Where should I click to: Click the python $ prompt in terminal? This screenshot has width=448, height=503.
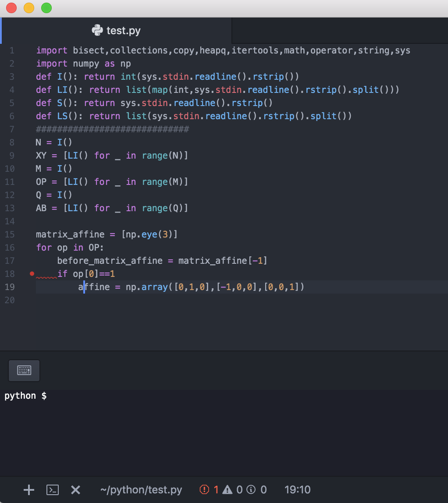(24, 396)
